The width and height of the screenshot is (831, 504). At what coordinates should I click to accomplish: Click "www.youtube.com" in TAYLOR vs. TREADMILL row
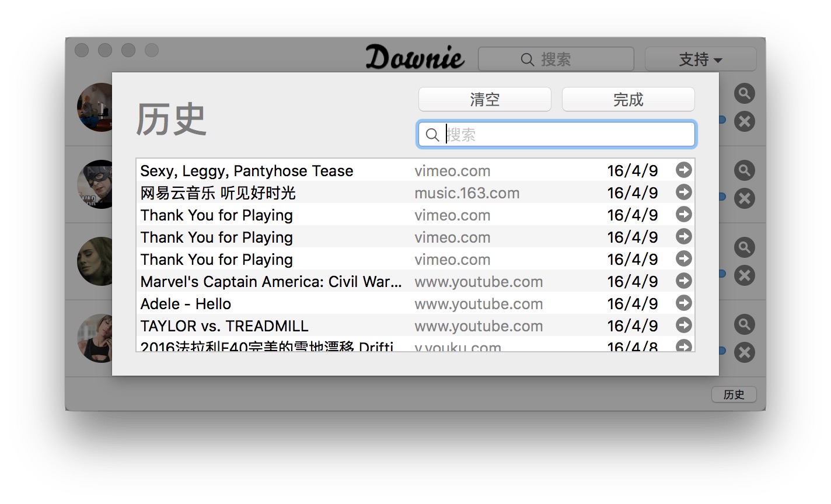[479, 326]
